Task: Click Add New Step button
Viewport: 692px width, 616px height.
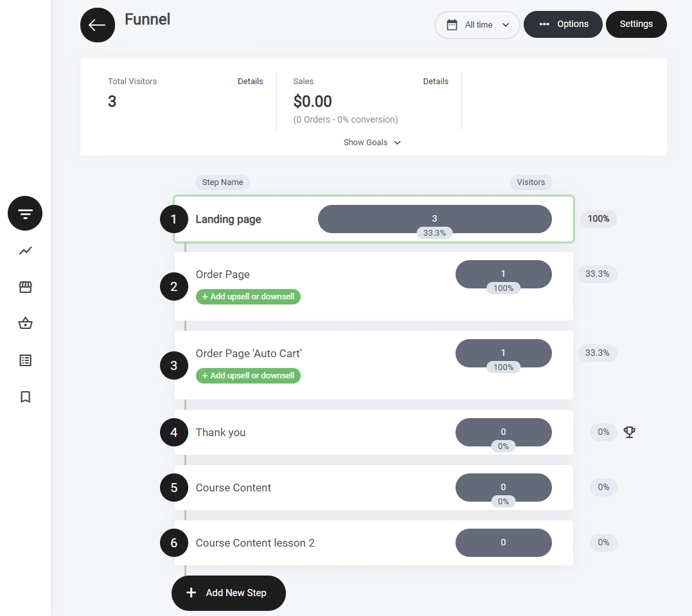Action: (228, 593)
